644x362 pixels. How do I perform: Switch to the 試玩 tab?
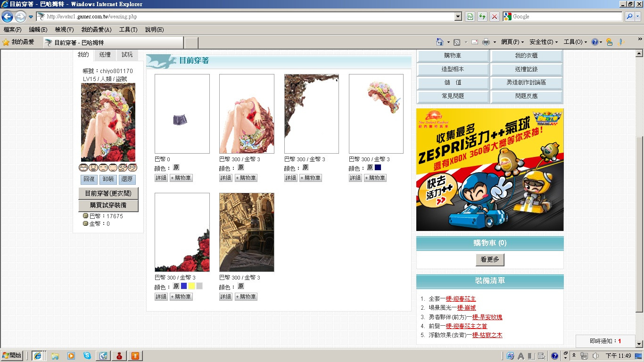pyautogui.click(x=127, y=55)
